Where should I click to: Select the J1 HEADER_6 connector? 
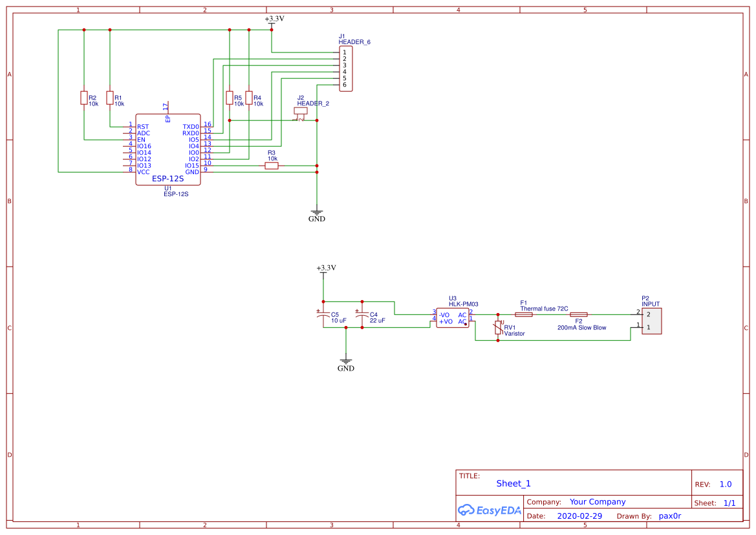(x=346, y=69)
